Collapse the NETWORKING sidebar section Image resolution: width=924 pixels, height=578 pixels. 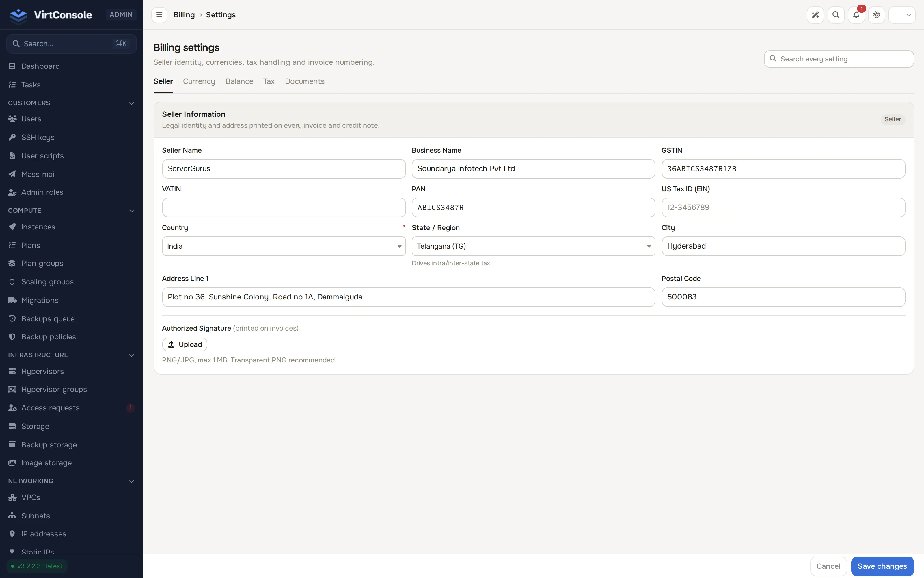pos(131,481)
